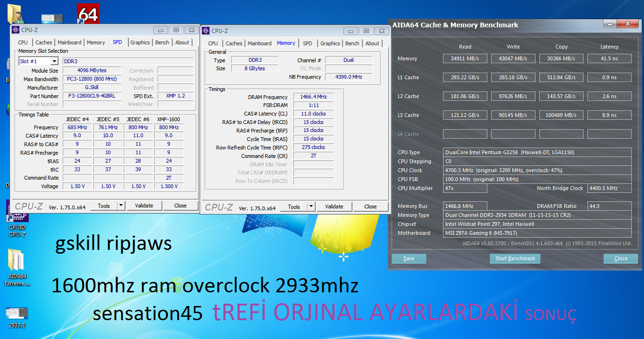Switch to Caches tab in CPU-Z Memory window
The width and height of the screenshot is (644, 339).
tap(234, 43)
